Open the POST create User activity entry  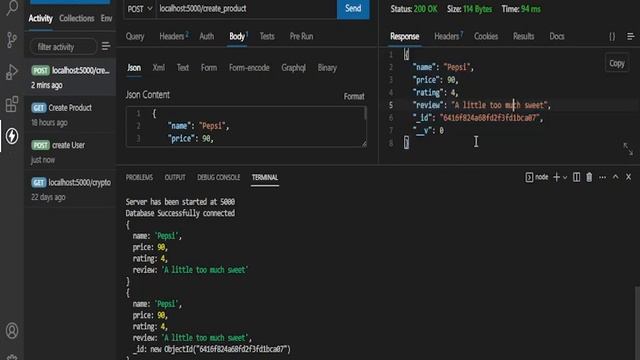(70, 152)
